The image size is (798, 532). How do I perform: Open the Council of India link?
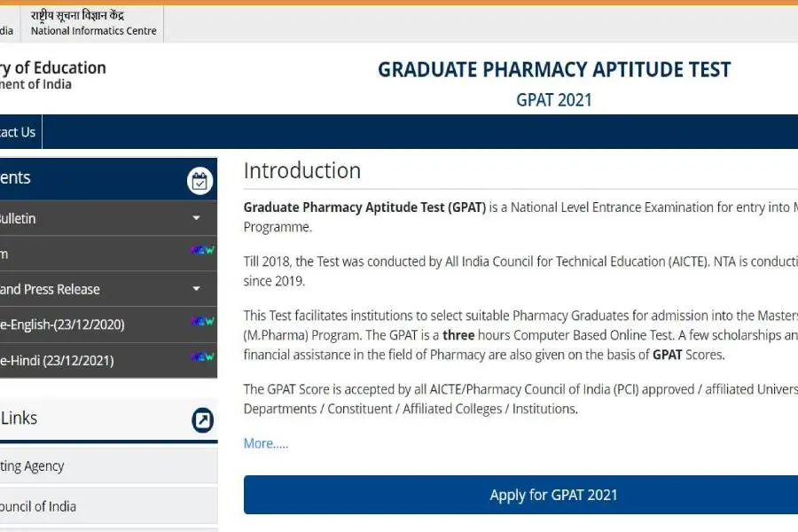(x=37, y=506)
